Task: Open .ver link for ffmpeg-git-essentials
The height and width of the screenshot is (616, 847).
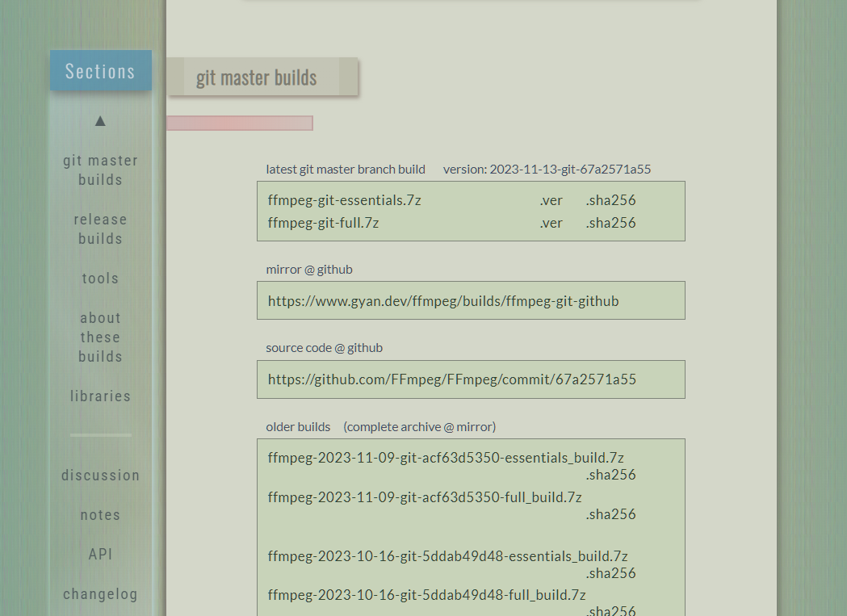Action: 551,200
